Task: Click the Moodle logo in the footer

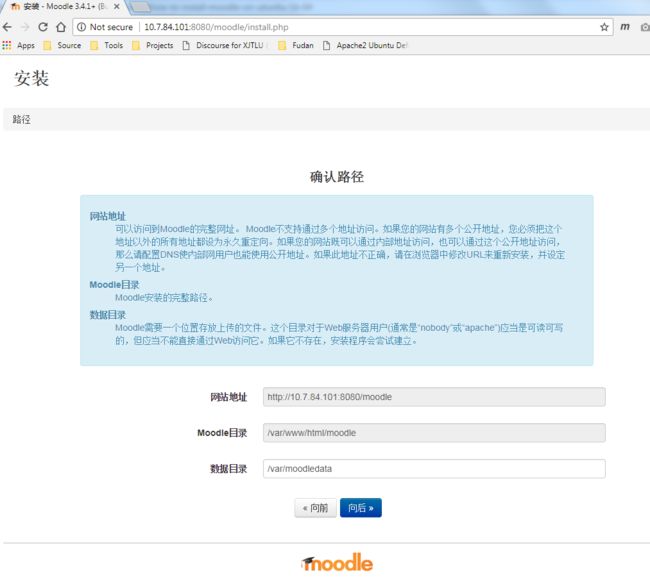Action: (337, 562)
